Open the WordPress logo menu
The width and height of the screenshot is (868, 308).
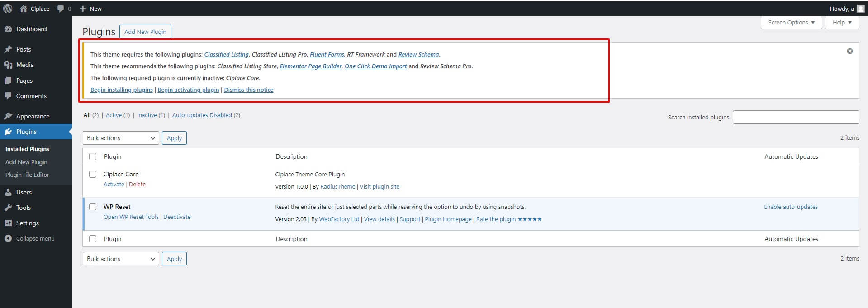(8, 9)
